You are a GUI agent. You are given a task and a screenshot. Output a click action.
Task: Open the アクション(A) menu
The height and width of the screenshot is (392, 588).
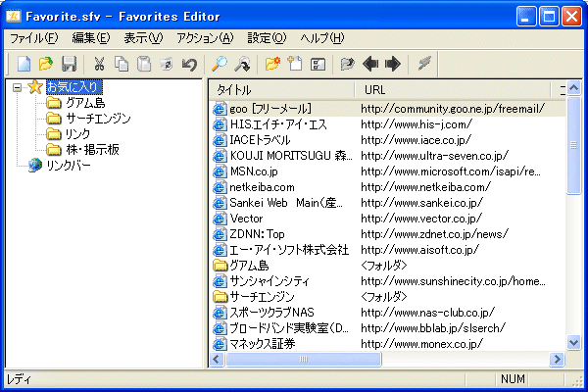(205, 38)
